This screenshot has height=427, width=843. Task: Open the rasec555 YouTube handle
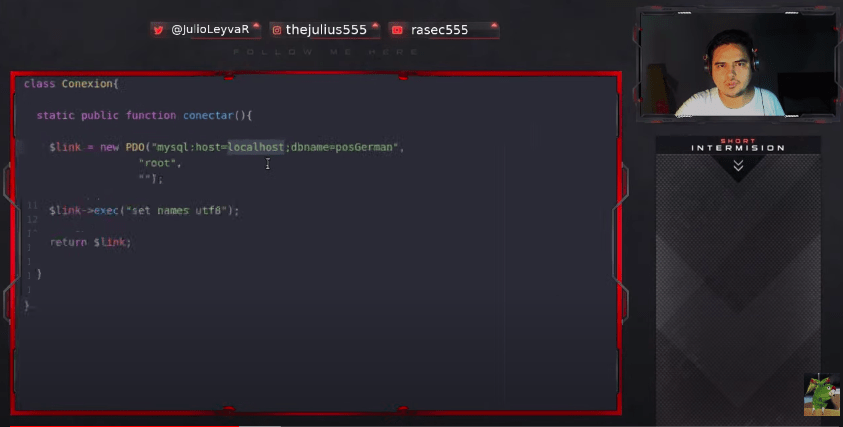pos(439,30)
